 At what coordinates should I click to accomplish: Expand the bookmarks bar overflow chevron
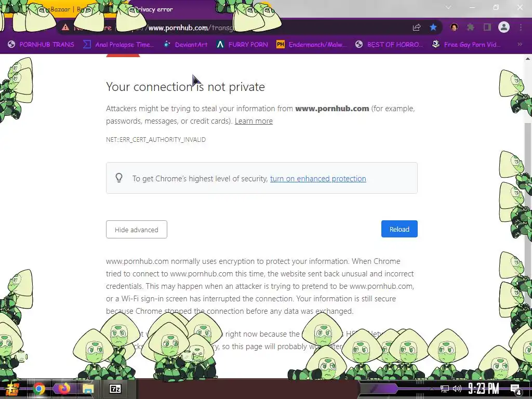pyautogui.click(x=520, y=45)
